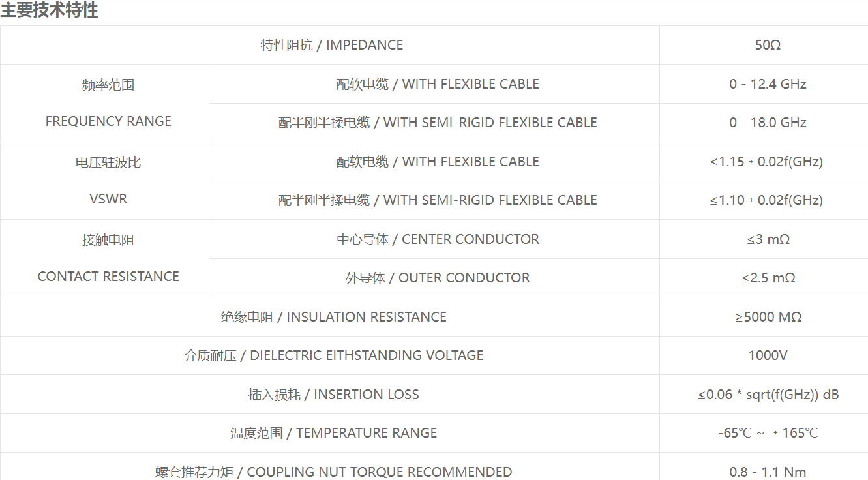Click the 50Ω impedance value
This screenshot has height=480, width=868.
point(768,45)
